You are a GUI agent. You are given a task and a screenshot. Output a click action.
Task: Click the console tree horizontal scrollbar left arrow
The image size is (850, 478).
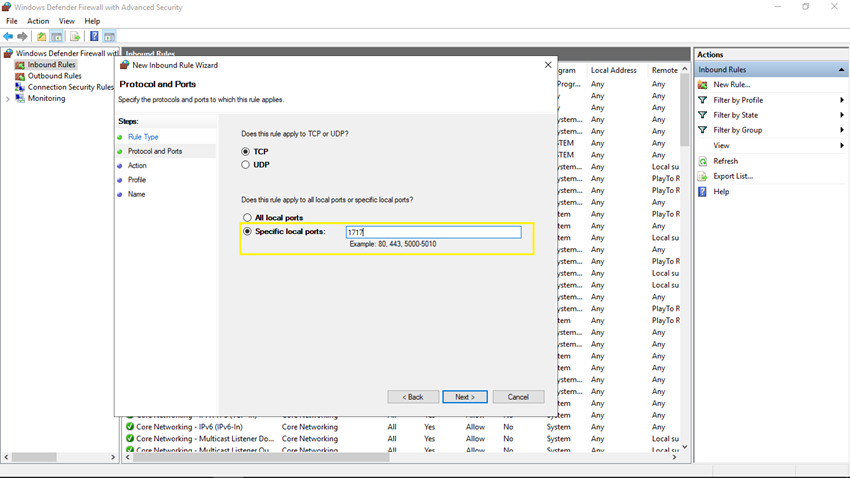pyautogui.click(x=7, y=457)
